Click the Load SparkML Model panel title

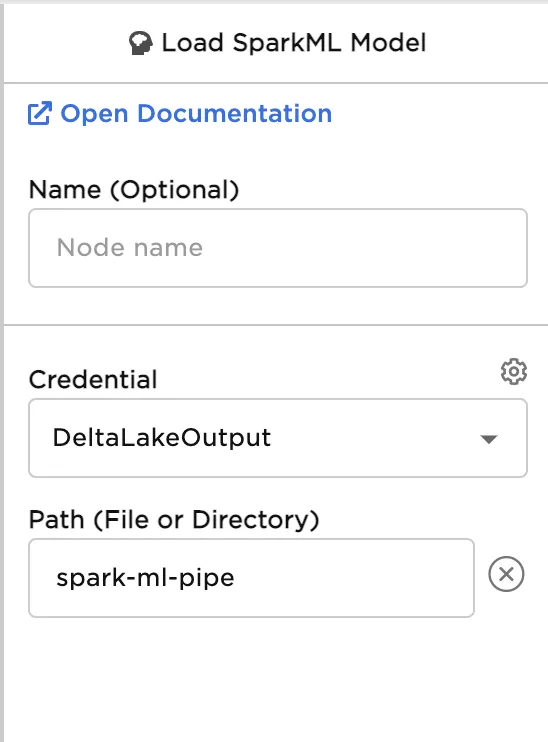pyautogui.click(x=294, y=43)
